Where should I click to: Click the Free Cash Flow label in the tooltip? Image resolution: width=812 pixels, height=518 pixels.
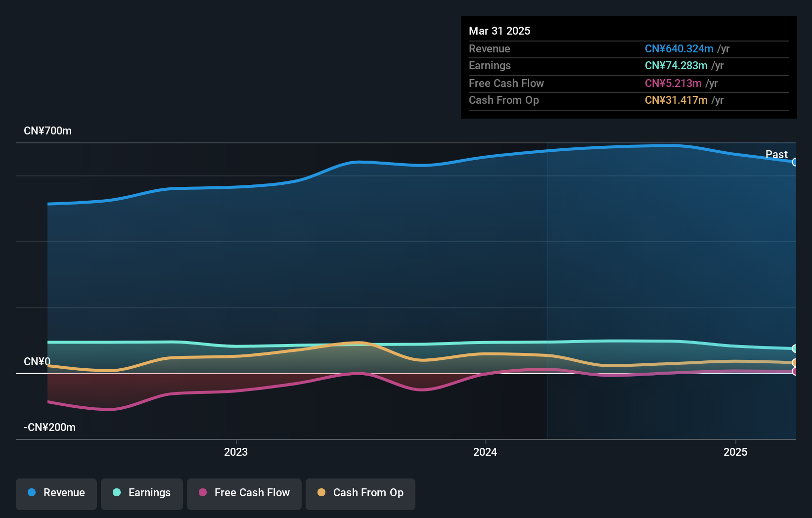coord(506,83)
